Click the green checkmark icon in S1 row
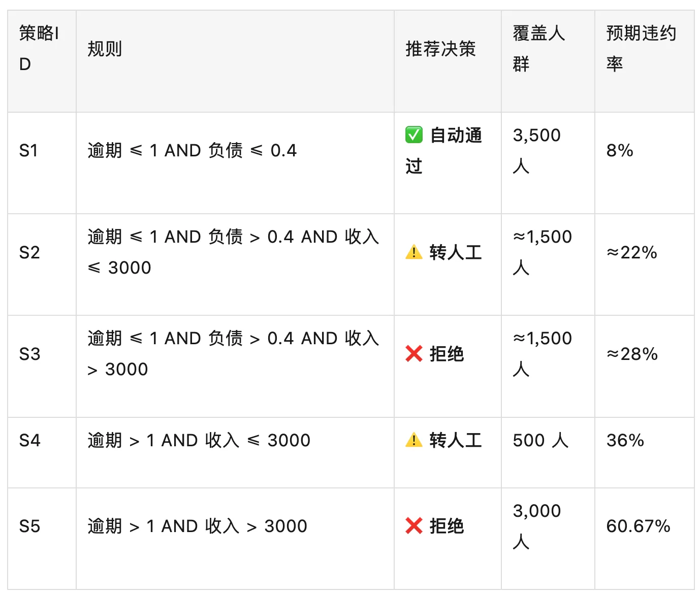 coord(414,135)
